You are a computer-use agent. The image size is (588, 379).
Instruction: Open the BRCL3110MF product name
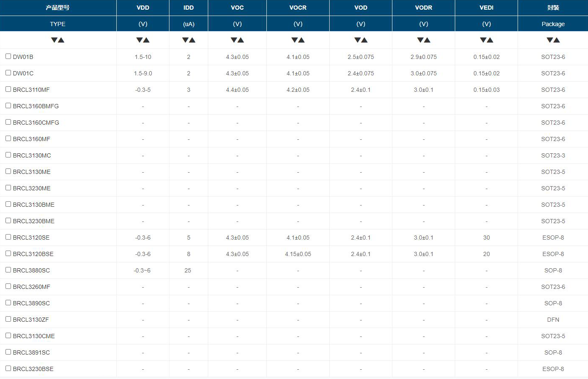point(31,90)
